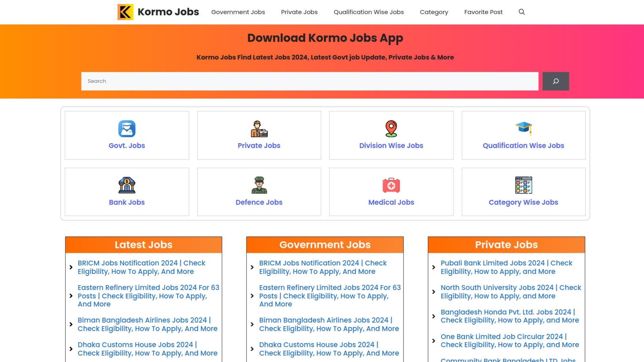
Task: Go to Favorite Post menu item
Action: tap(483, 12)
